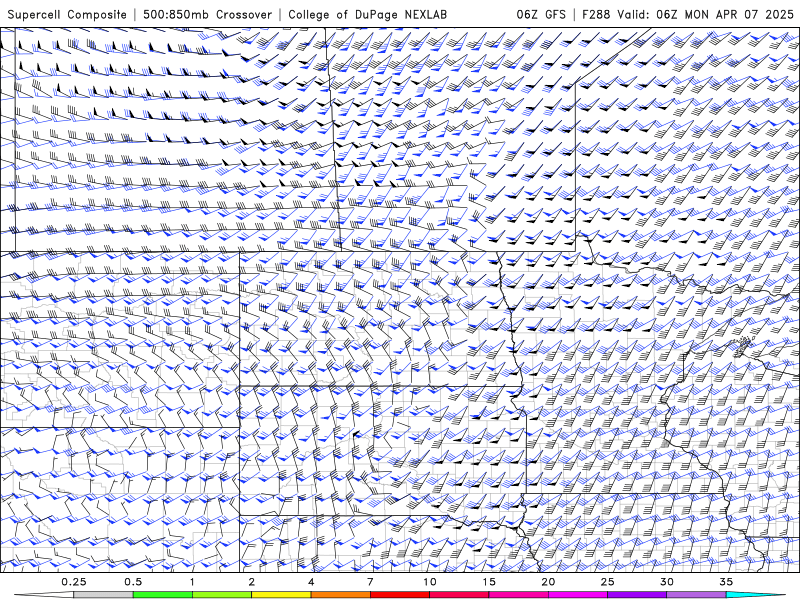
Task: Click the '0.5' legend value
Action: coord(133,582)
